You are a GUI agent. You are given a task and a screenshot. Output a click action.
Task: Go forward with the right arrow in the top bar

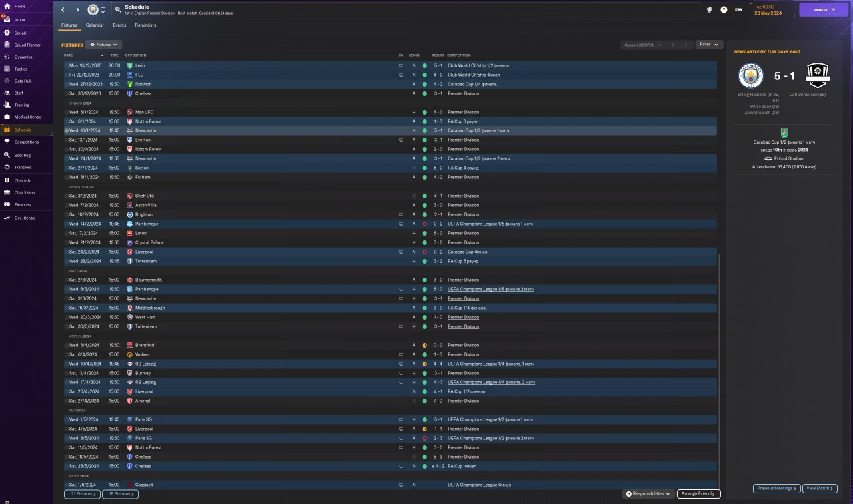[77, 10]
